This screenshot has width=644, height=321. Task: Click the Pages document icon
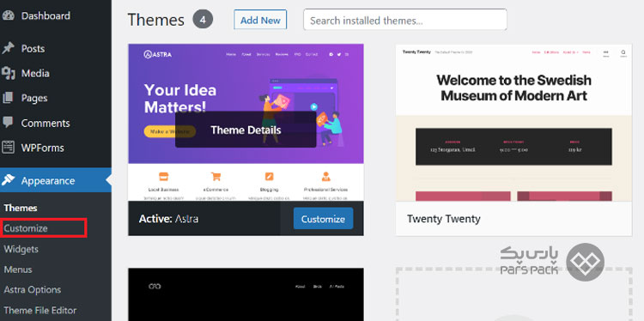click(x=8, y=98)
